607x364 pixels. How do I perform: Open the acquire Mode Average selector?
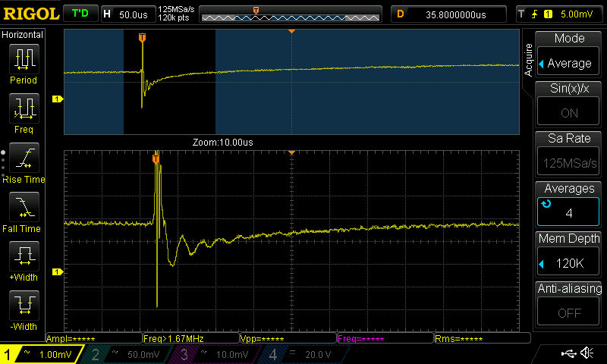pos(568,63)
